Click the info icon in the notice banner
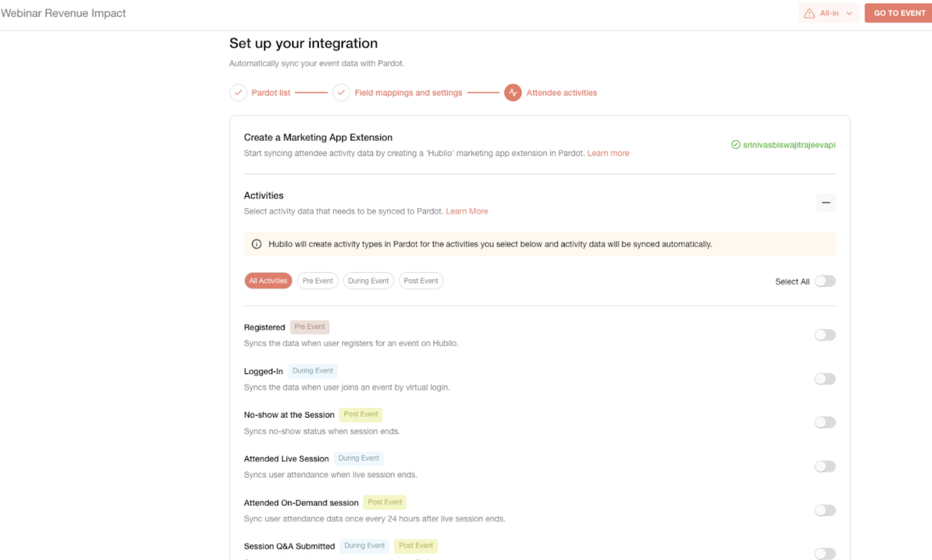This screenshot has height=560, width=932. pos(256,244)
